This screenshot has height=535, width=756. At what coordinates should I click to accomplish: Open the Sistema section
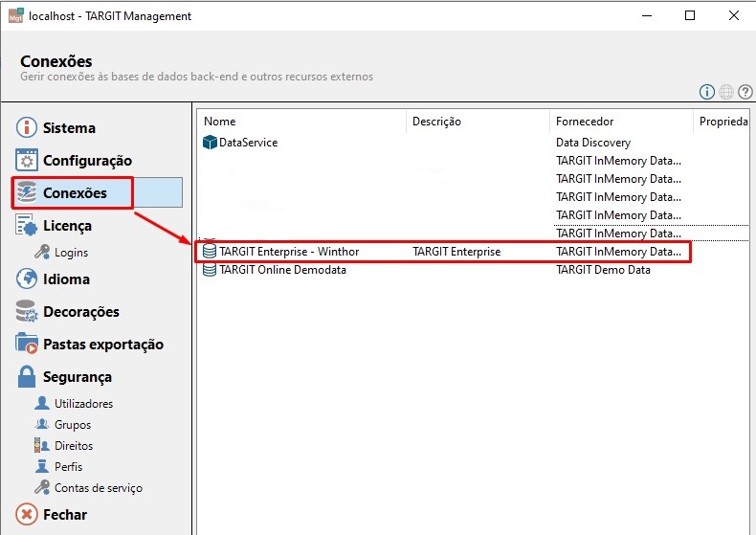69,128
